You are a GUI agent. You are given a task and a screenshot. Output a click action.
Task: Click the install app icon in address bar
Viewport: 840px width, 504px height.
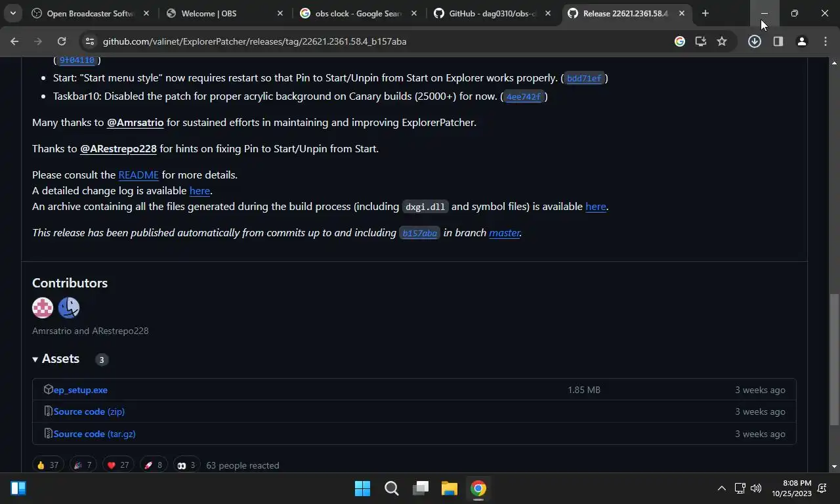(x=701, y=41)
